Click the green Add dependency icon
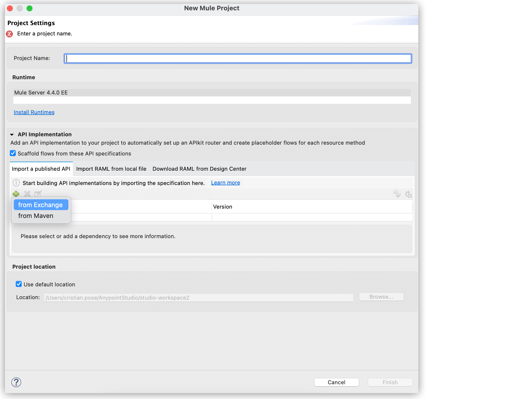 16,194
